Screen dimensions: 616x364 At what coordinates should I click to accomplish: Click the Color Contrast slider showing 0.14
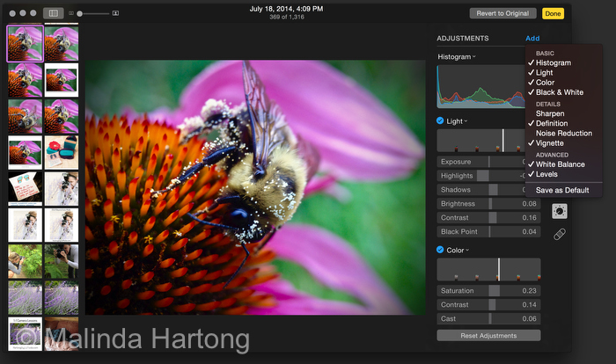click(x=488, y=305)
